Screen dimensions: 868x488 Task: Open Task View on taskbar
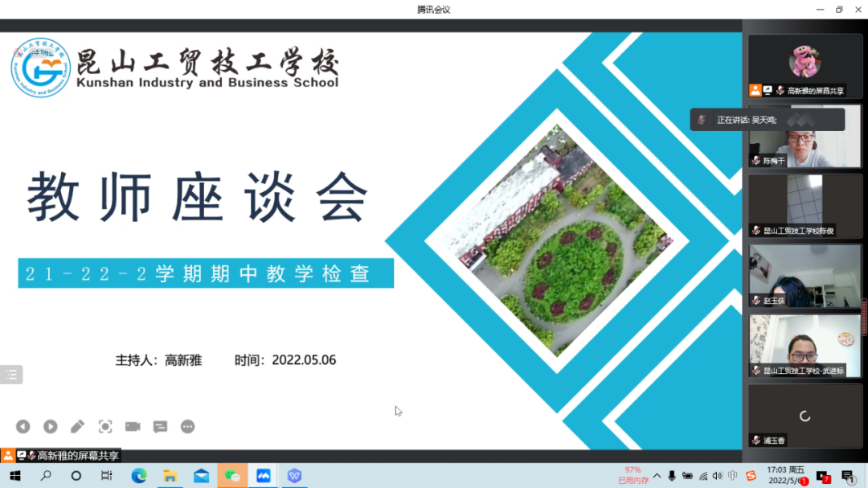(106, 476)
